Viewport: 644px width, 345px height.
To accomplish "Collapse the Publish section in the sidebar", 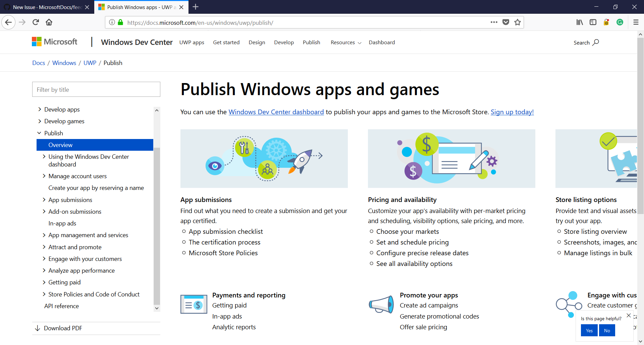I will click(x=39, y=133).
